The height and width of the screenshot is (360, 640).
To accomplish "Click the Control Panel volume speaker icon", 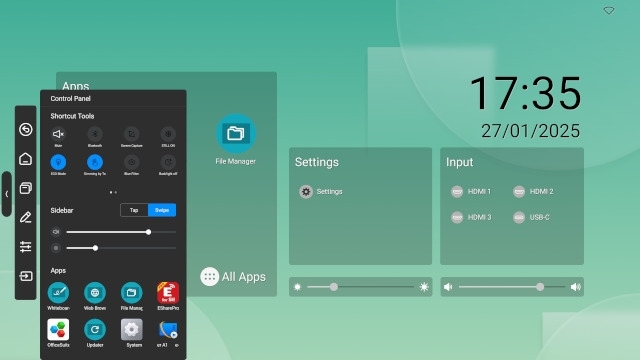I will pyautogui.click(x=56, y=232).
